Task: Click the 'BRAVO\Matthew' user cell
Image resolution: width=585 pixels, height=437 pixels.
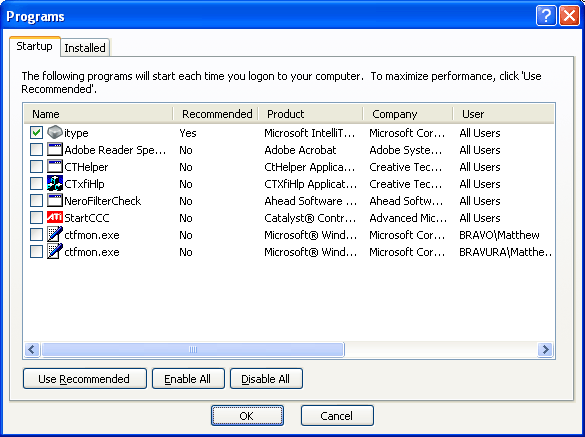Action: (499, 235)
